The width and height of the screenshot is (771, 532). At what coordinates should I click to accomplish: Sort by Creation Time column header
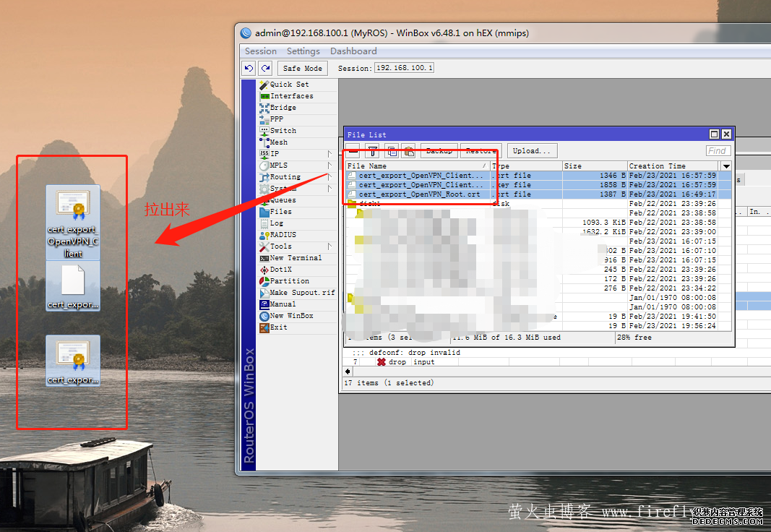[x=673, y=166]
